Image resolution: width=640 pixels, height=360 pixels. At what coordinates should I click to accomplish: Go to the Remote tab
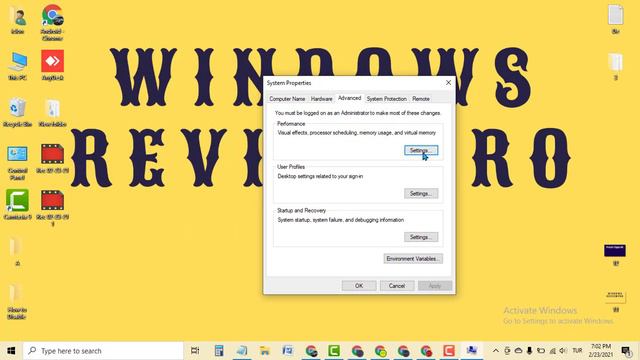pos(421,99)
